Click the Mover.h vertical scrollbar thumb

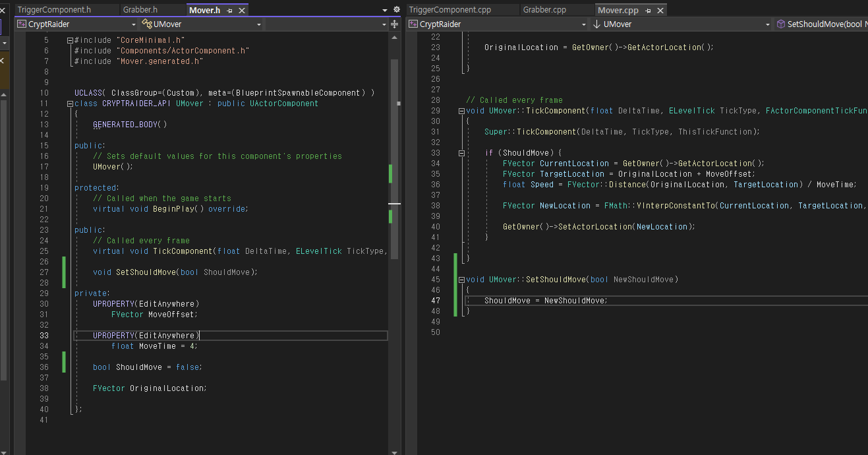pos(395,158)
